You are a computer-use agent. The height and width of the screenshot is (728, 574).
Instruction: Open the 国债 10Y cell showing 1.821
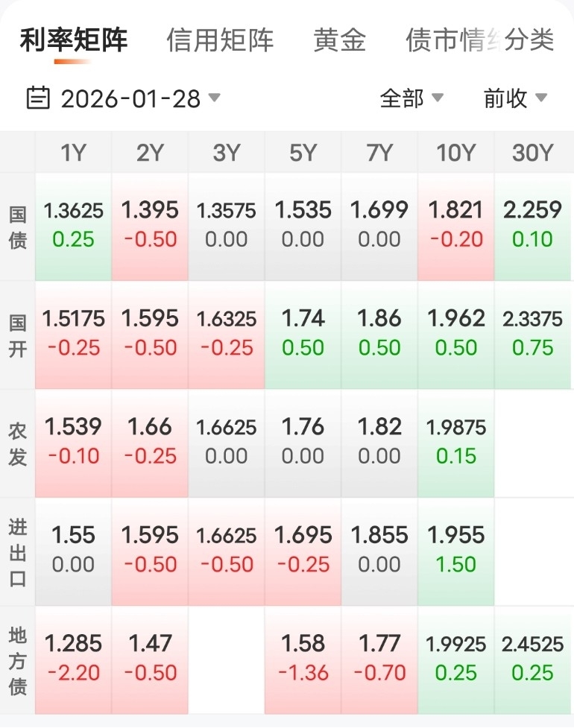[x=455, y=225]
